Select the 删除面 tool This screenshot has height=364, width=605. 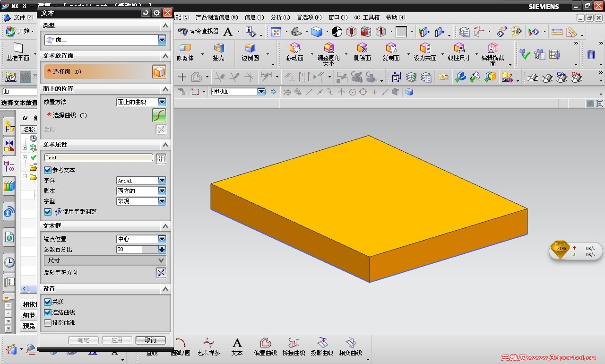click(x=362, y=52)
